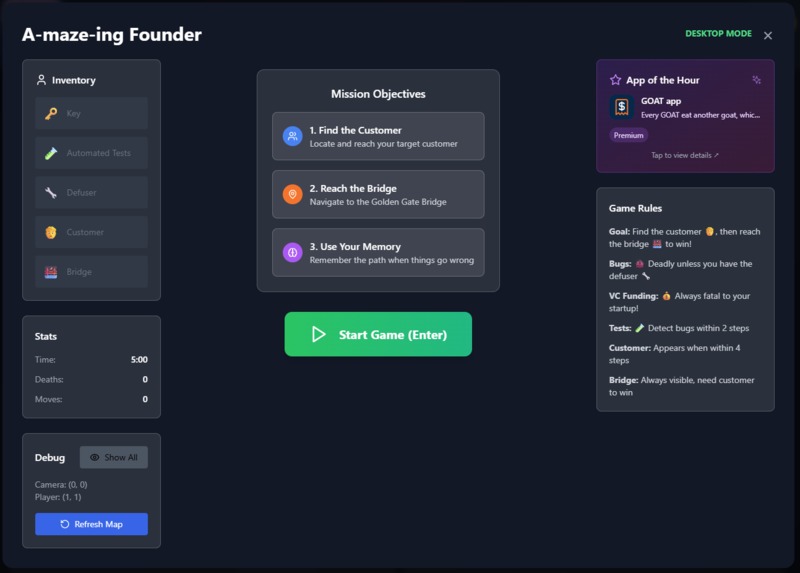Click the Key icon in Inventory
Image resolution: width=800 pixels, height=573 pixels.
tap(51, 113)
